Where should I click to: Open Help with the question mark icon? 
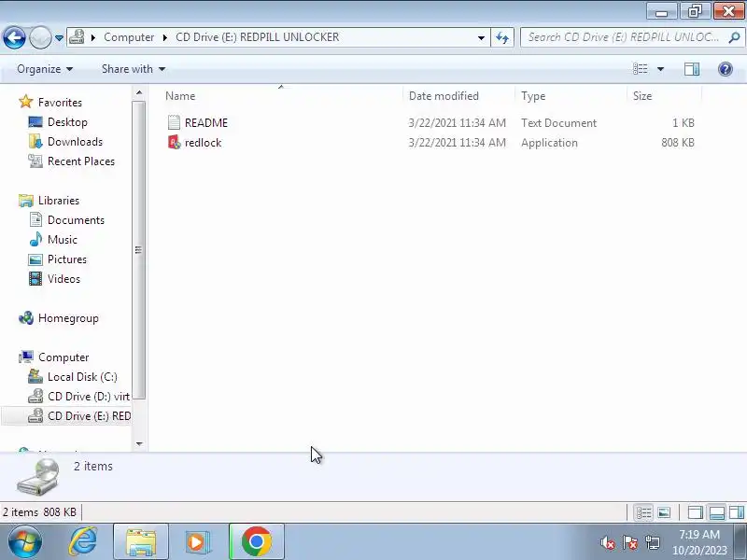tap(726, 69)
